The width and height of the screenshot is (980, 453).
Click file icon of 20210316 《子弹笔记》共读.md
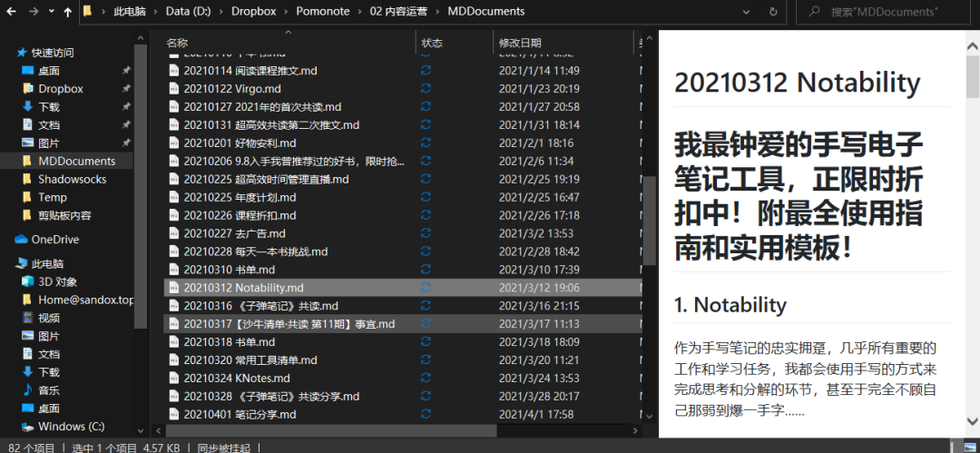coord(174,307)
